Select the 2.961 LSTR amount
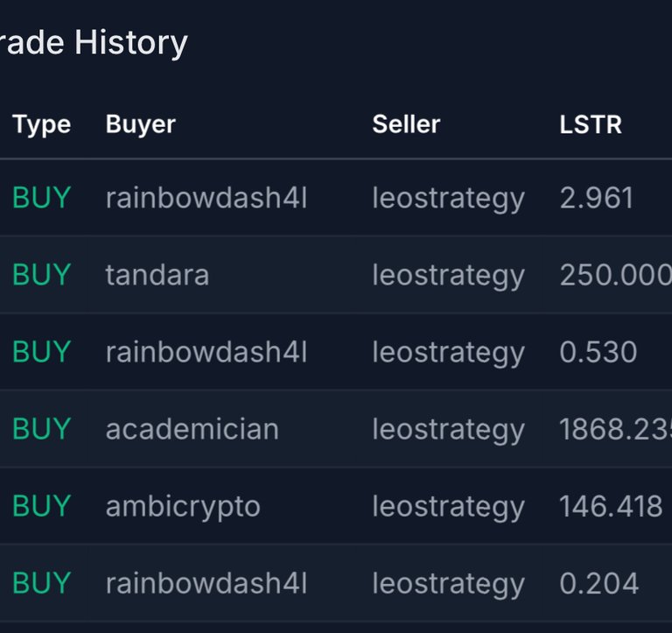 coord(596,198)
